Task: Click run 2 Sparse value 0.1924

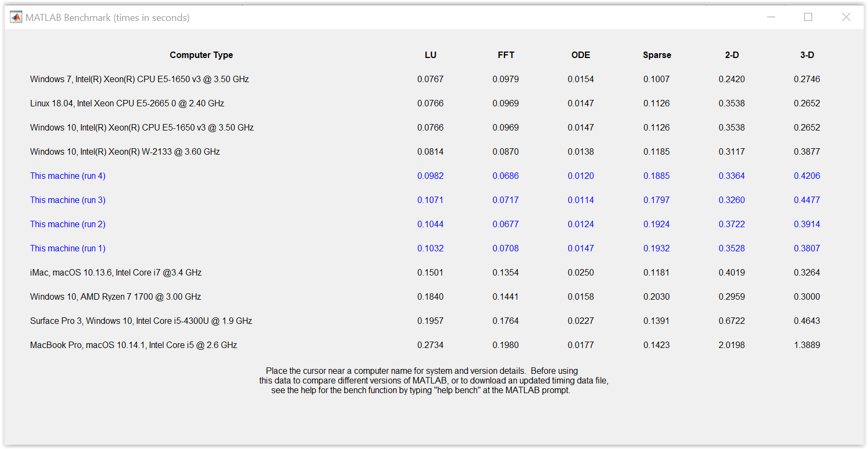Action: pyautogui.click(x=657, y=224)
